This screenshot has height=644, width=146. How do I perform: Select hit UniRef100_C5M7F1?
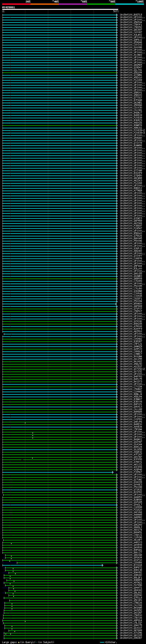[131, 25]
